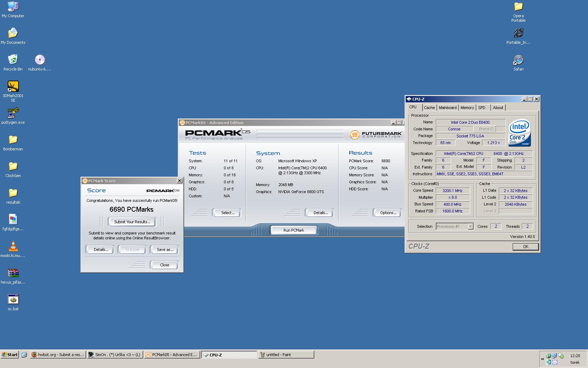Viewport: 588px width, 368px height.
Task: Click OK in the CPU-Z window
Action: coord(526,246)
